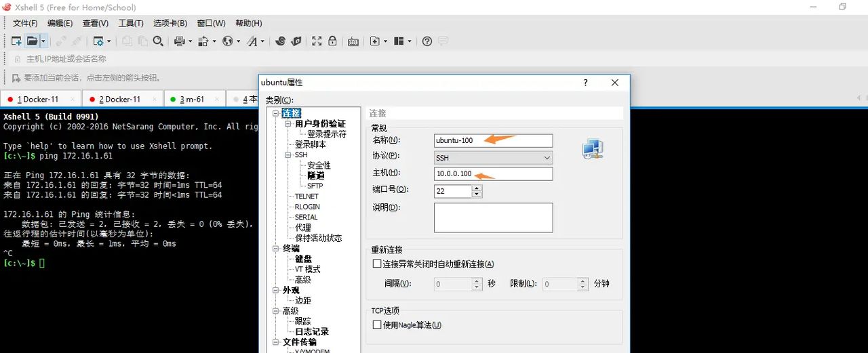Collapse the SSH tree node
Screen dimensions: 868x353
288,155
